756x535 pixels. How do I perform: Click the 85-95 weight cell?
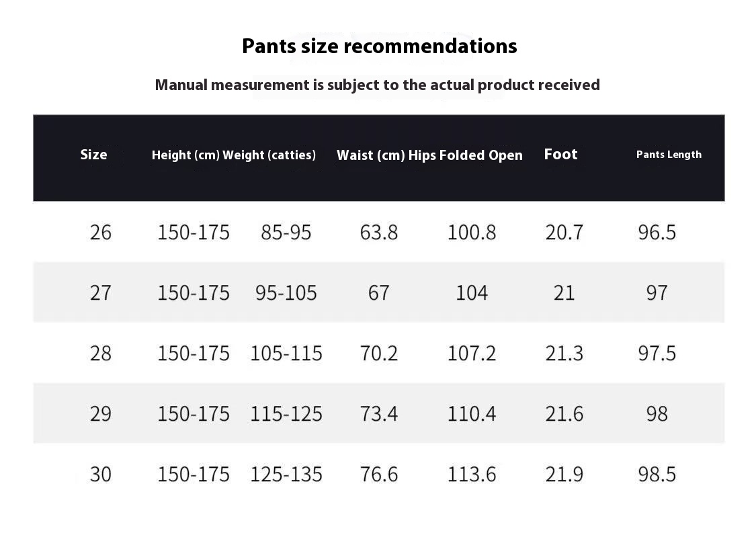[286, 233]
